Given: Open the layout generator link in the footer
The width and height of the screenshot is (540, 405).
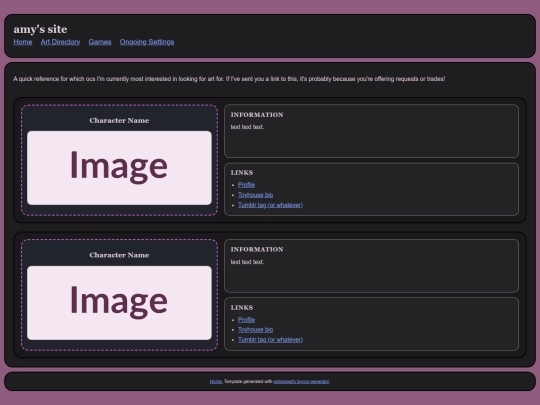Looking at the screenshot, I should pos(301,382).
